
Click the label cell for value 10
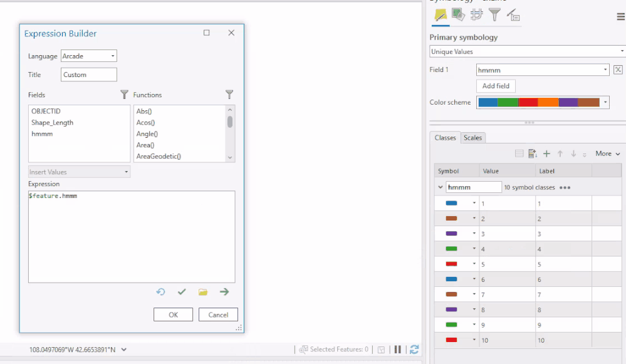563,340
